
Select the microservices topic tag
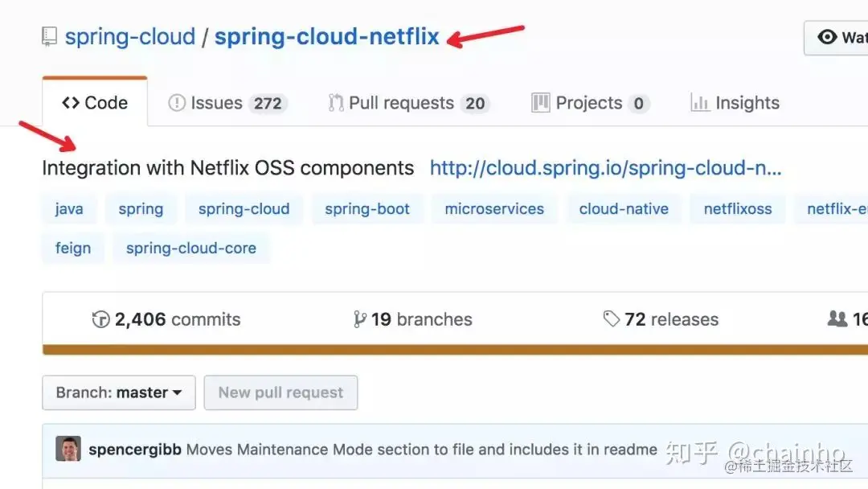[x=494, y=209]
